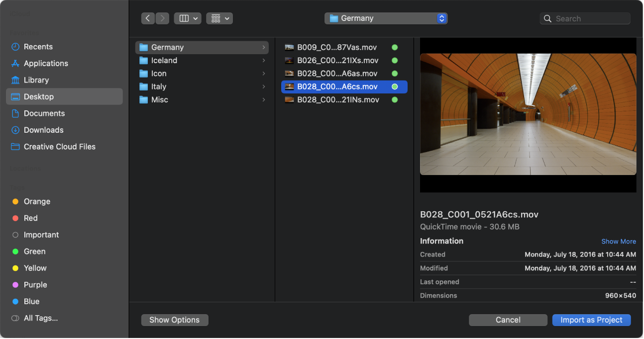
Task: Select the Misc folder
Action: [160, 99]
